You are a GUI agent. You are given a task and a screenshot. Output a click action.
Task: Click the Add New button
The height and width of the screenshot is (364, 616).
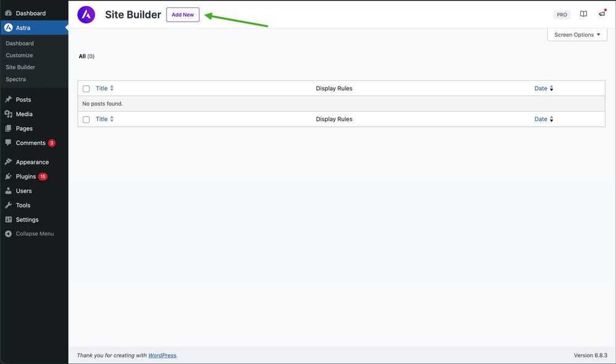(183, 15)
